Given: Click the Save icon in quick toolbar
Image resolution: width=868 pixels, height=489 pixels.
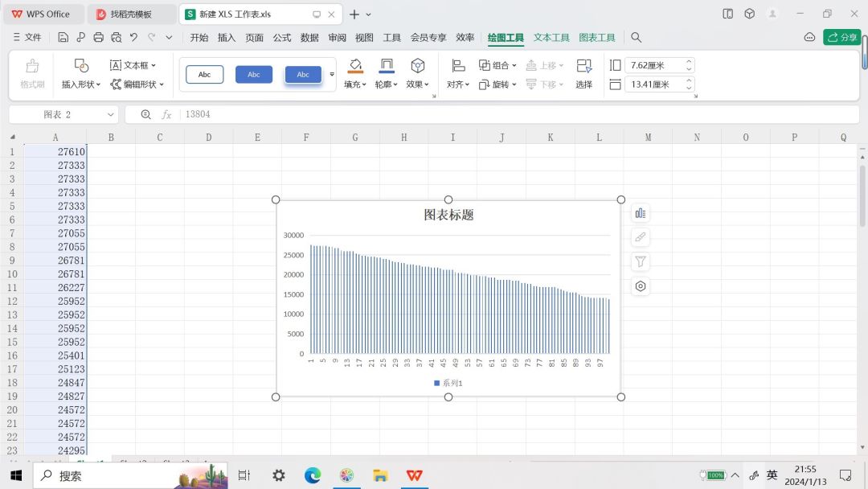Looking at the screenshot, I should tap(63, 38).
